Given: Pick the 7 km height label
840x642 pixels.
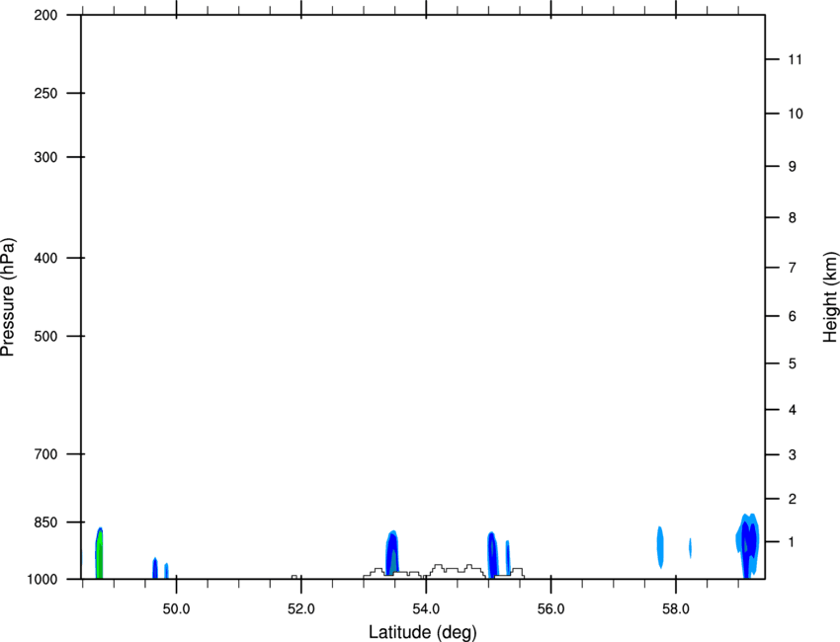Looking at the screenshot, I should [793, 268].
